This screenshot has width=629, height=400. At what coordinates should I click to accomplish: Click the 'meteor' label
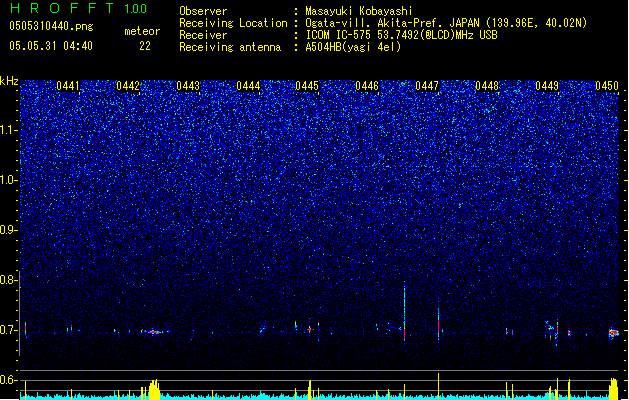click(x=142, y=31)
